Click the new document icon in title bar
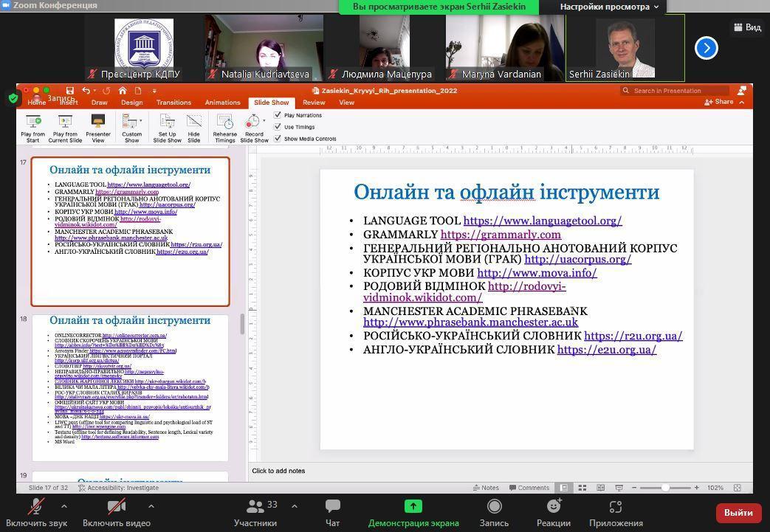Viewport: 770px width, 532px height. coord(138,90)
